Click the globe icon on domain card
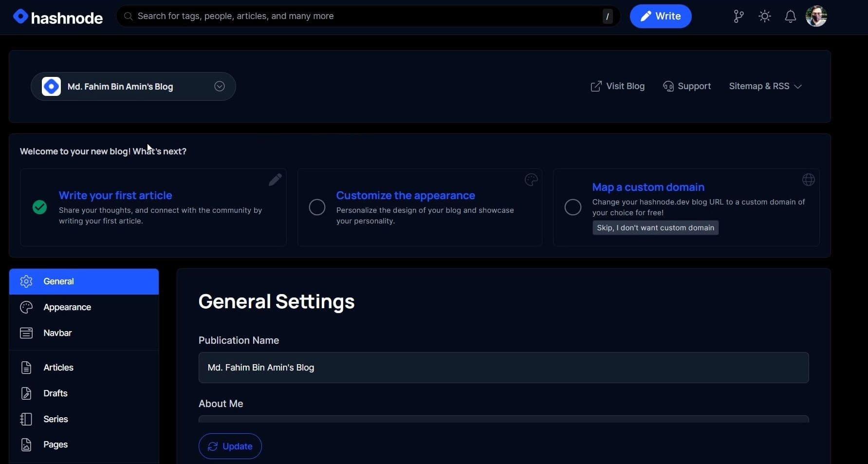The width and height of the screenshot is (868, 464). click(808, 180)
